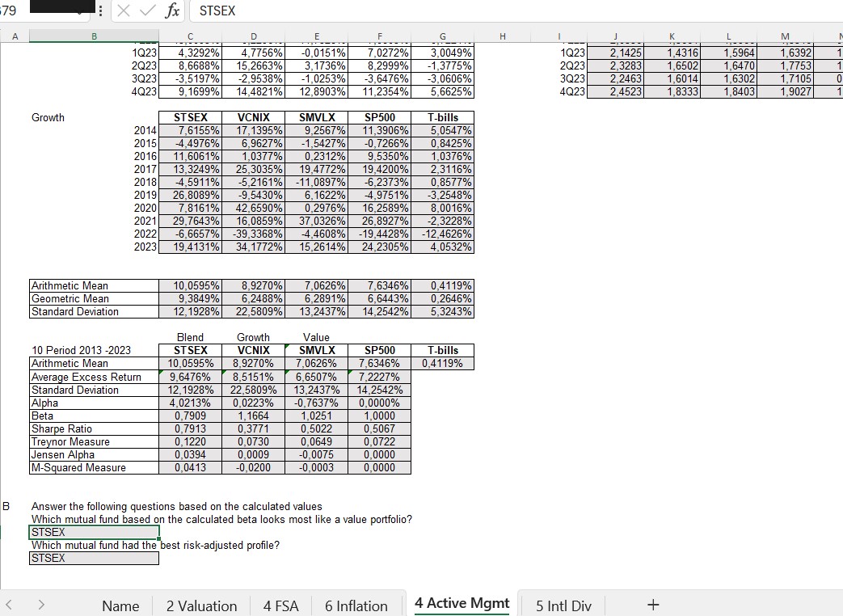843x616 pixels.
Task: Select the Name sheet tab
Action: pyautogui.click(x=120, y=605)
